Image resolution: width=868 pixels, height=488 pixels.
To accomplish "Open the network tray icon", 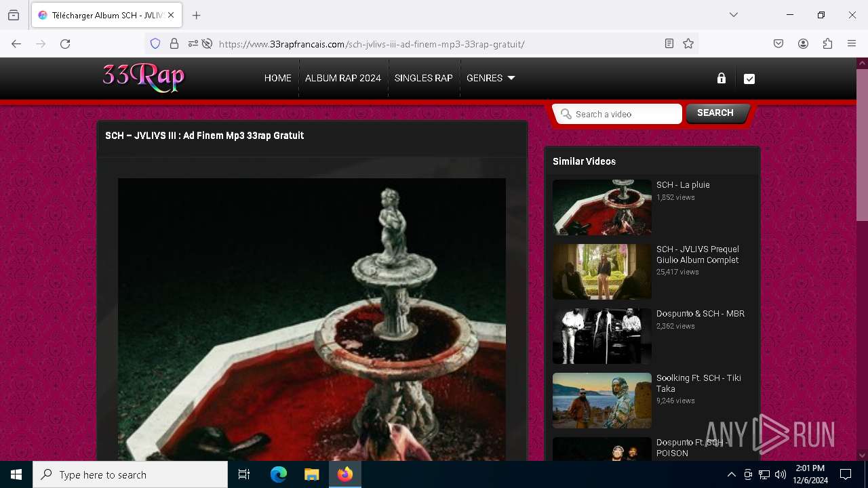I will [764, 474].
